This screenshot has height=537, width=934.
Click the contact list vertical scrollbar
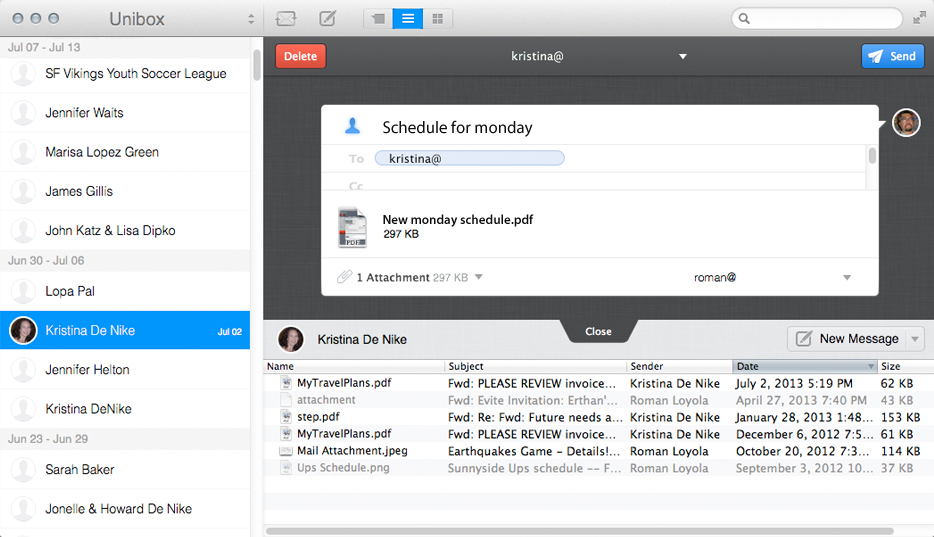point(257,64)
